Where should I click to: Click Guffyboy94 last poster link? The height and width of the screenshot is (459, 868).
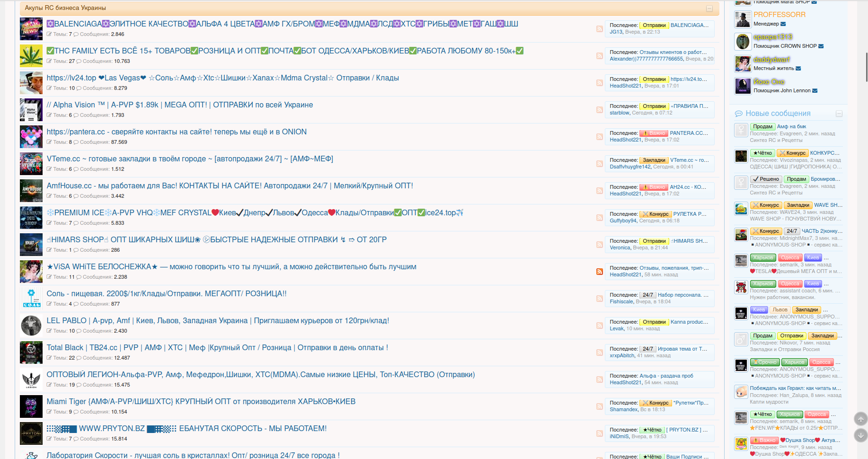(623, 221)
